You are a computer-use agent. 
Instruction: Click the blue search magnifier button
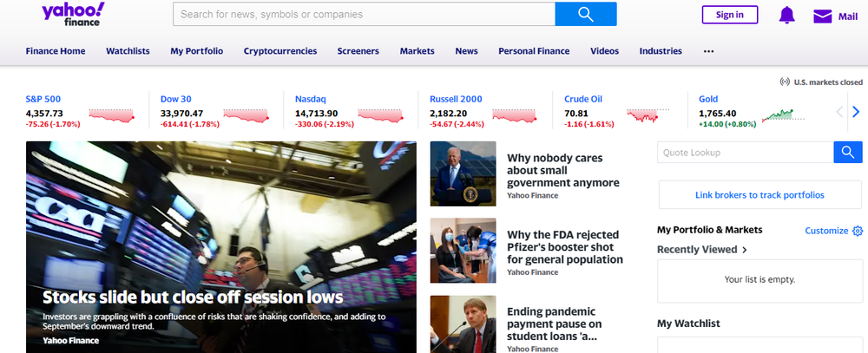(x=586, y=14)
